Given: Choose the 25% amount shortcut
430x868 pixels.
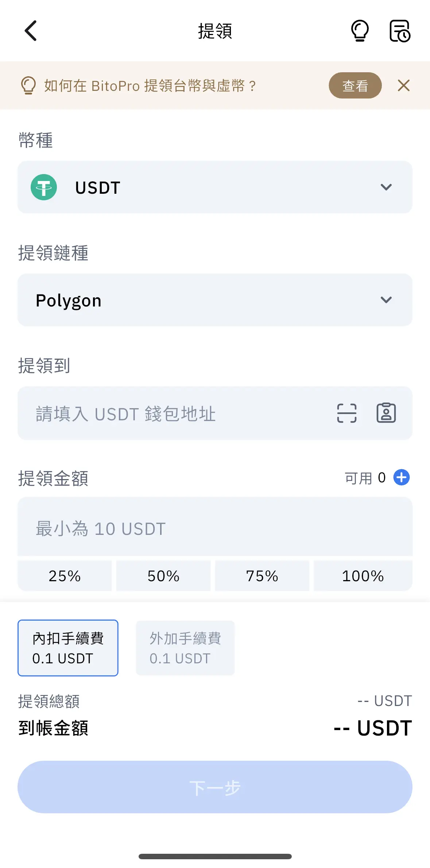Looking at the screenshot, I should tap(65, 576).
